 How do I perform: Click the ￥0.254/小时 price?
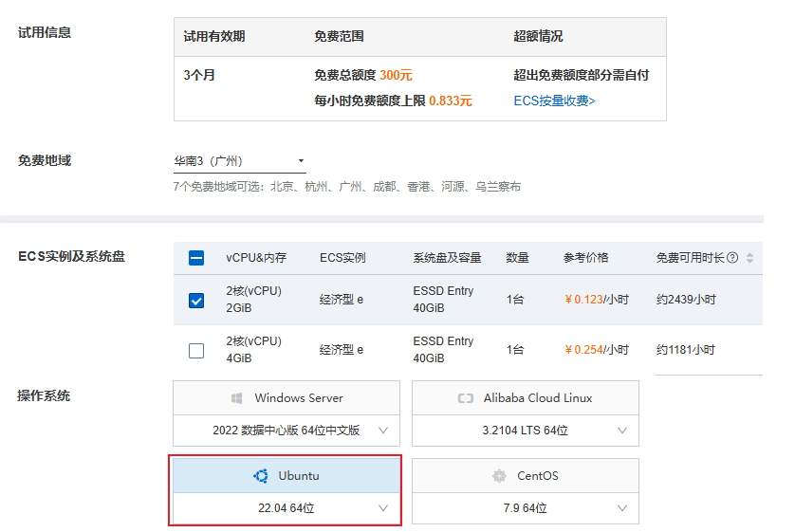point(596,350)
